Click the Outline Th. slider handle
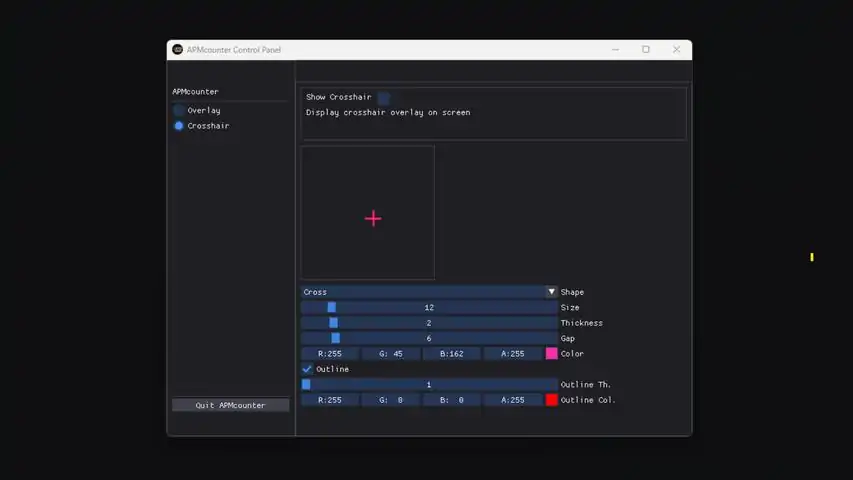Image resolution: width=853 pixels, height=480 pixels. 306,384
